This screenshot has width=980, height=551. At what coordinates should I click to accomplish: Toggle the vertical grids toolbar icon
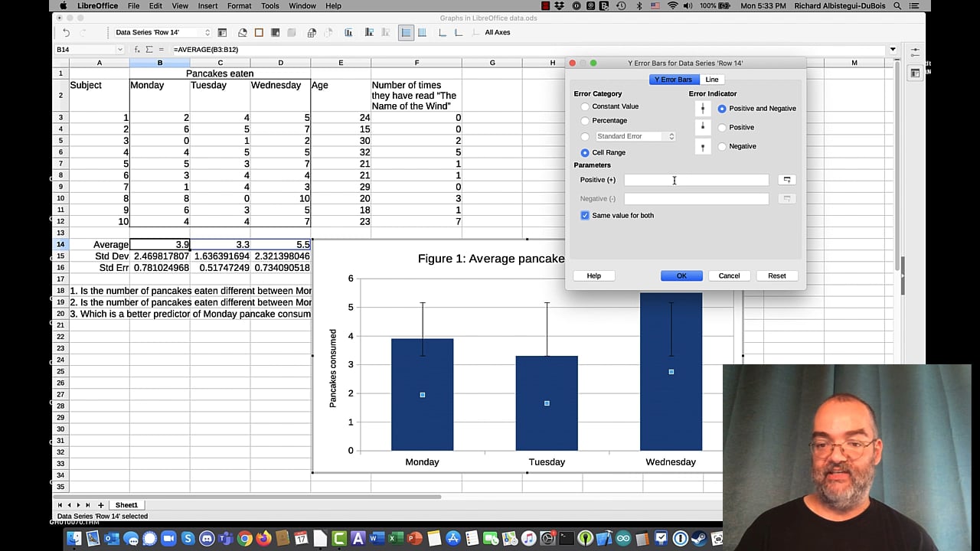(x=422, y=33)
